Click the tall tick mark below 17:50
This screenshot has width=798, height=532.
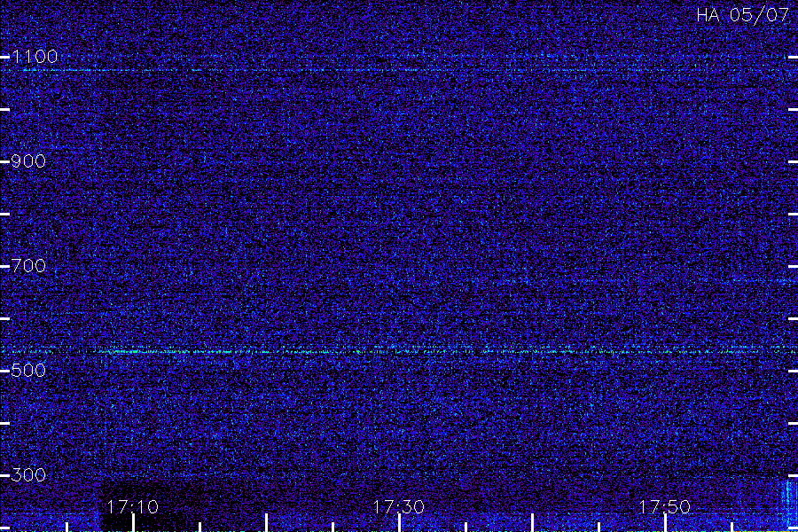click(665, 523)
